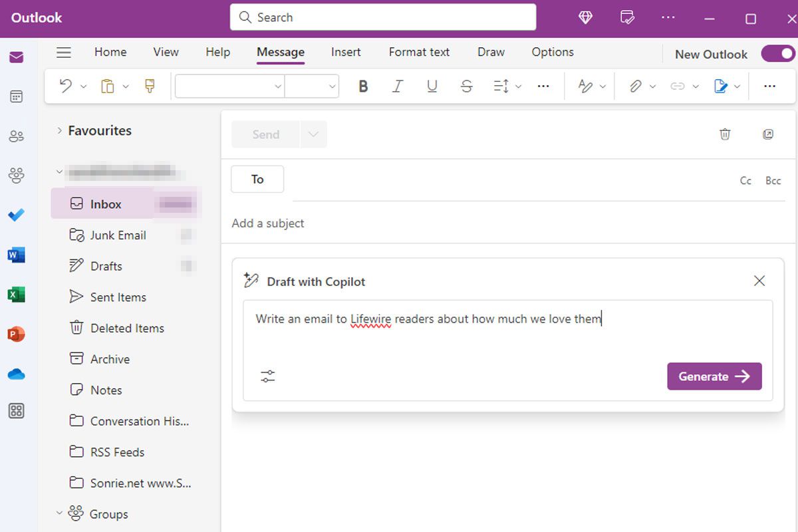Click the Format Painter icon
Screen dimensions: 798x532
150,86
